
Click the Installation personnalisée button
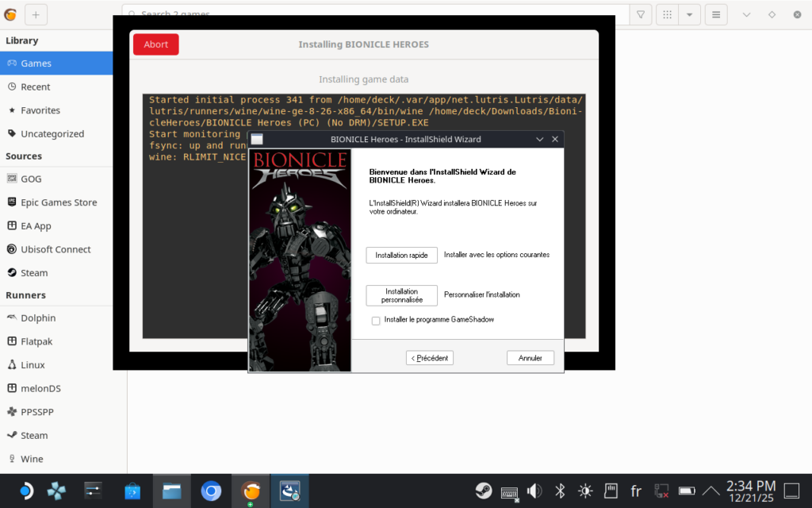click(401, 295)
